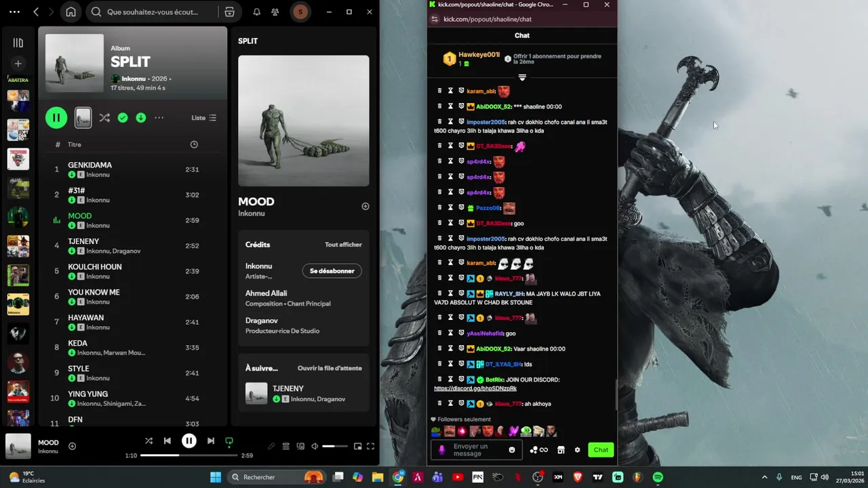Toggle shuffle in bottom player bar
The height and width of the screenshot is (488, 868).
point(149,441)
